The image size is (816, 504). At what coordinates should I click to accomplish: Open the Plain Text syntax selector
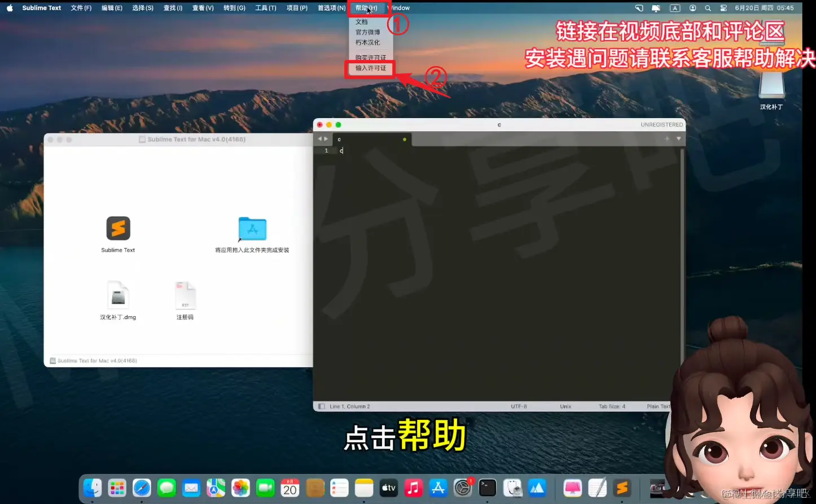click(x=657, y=406)
